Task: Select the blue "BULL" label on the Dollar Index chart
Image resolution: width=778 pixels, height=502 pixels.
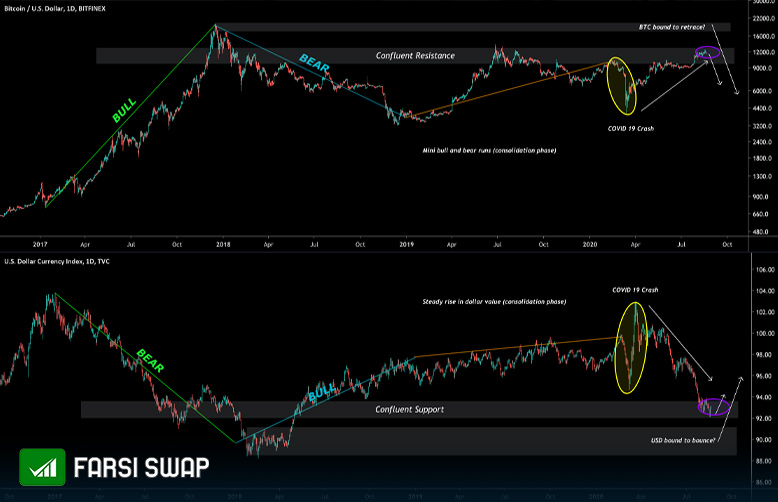Action: (x=323, y=391)
